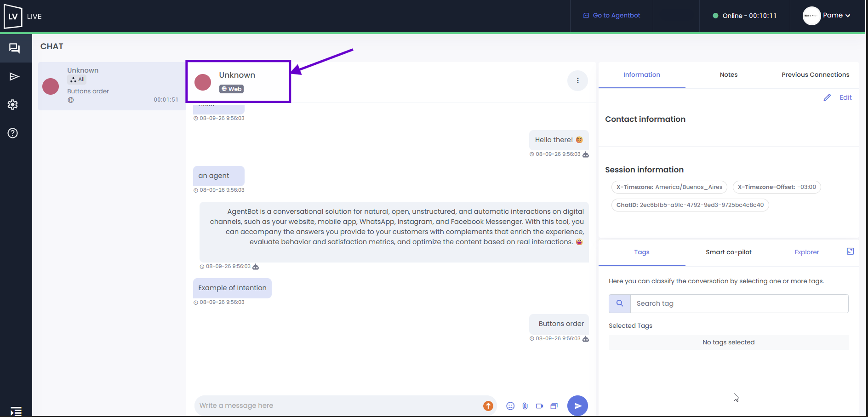Open the emoji picker
The height and width of the screenshot is (417, 868).
tap(510, 406)
